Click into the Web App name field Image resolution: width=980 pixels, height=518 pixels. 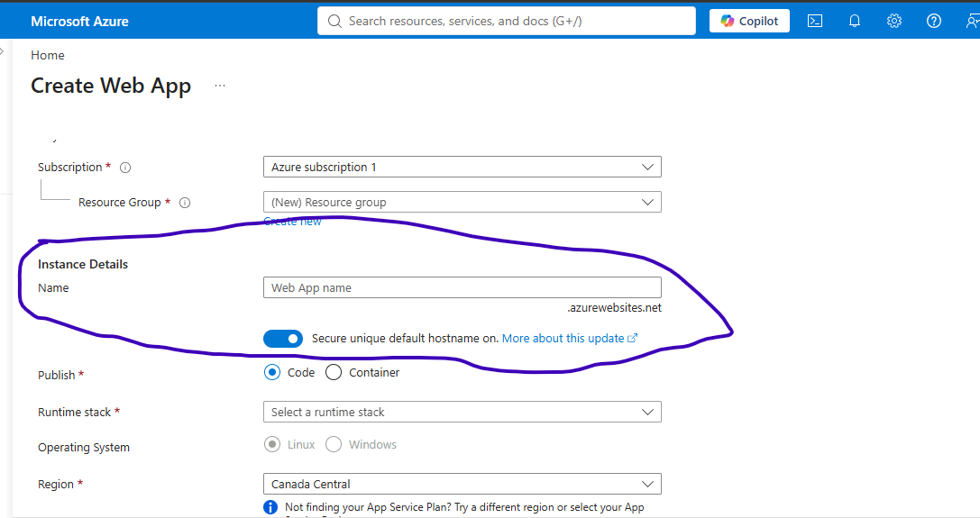[x=462, y=287]
